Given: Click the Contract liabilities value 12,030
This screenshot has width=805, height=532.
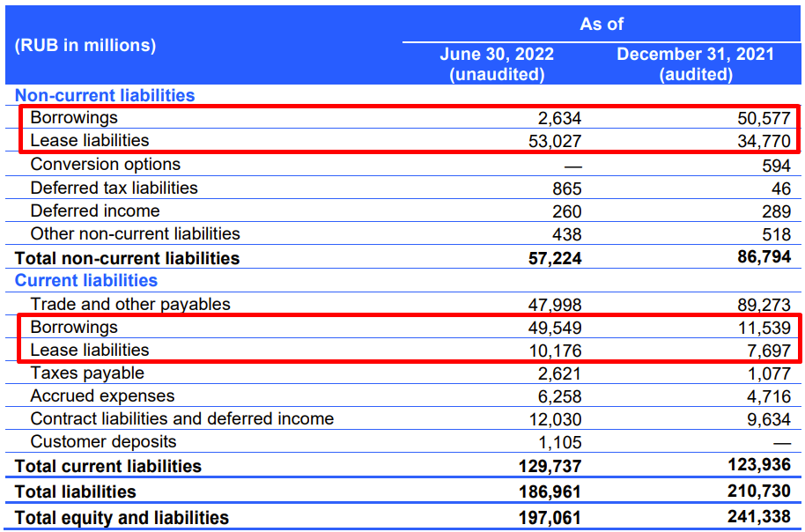Looking at the screenshot, I should 555,420.
